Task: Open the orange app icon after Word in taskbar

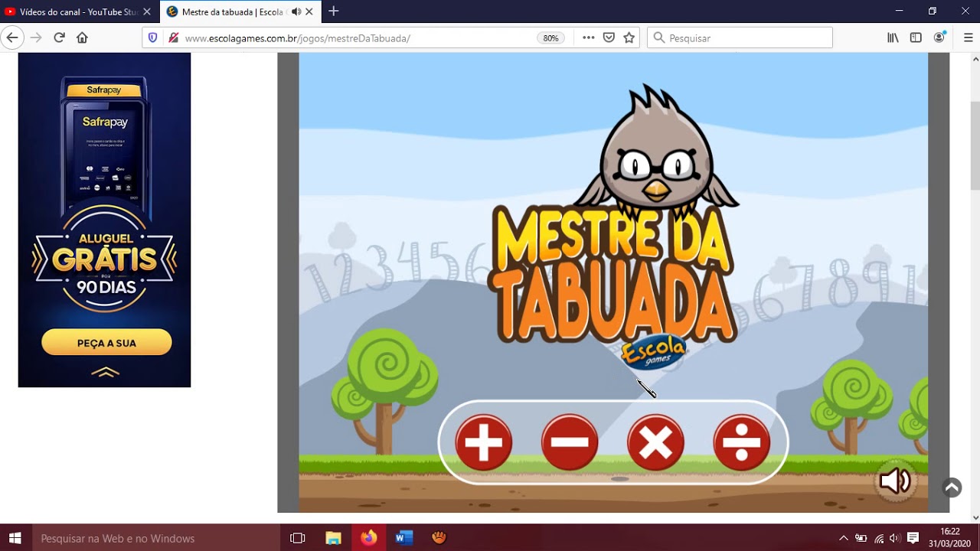Action: (x=439, y=538)
